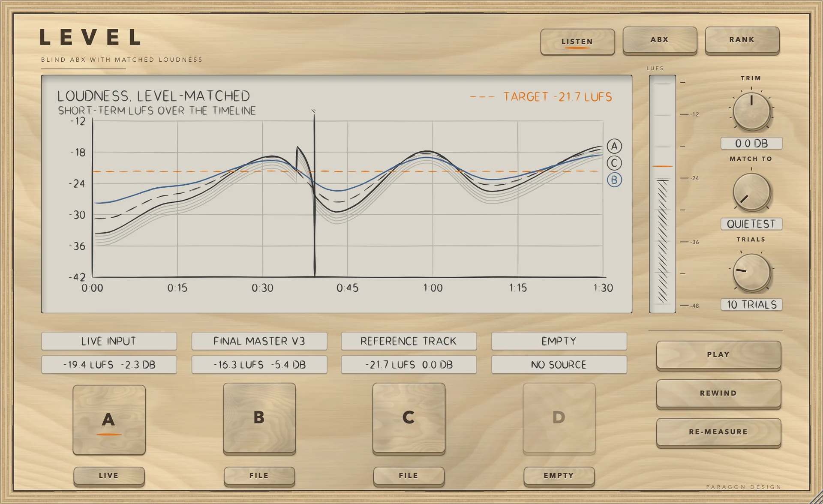The height and width of the screenshot is (504, 823).
Task: Click the -16.3 LUFS -5.4 DB readout
Action: 259,365
